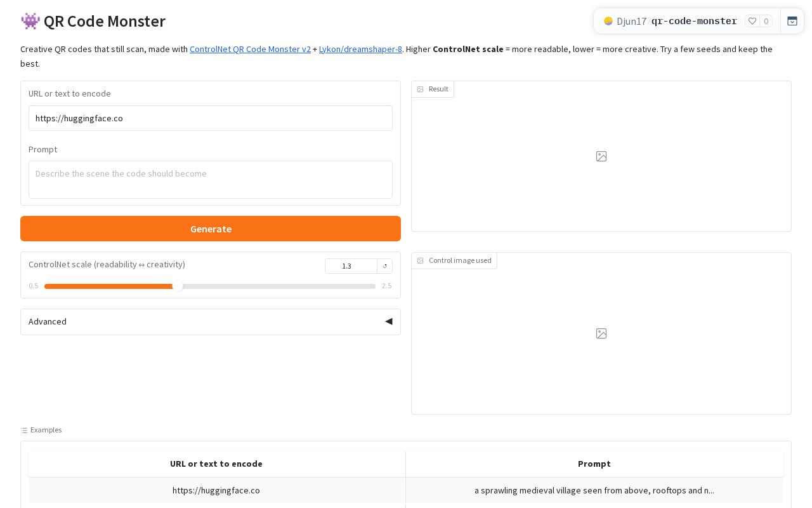Click the heart like icon
This screenshot has width=812, height=508.
tap(752, 21)
